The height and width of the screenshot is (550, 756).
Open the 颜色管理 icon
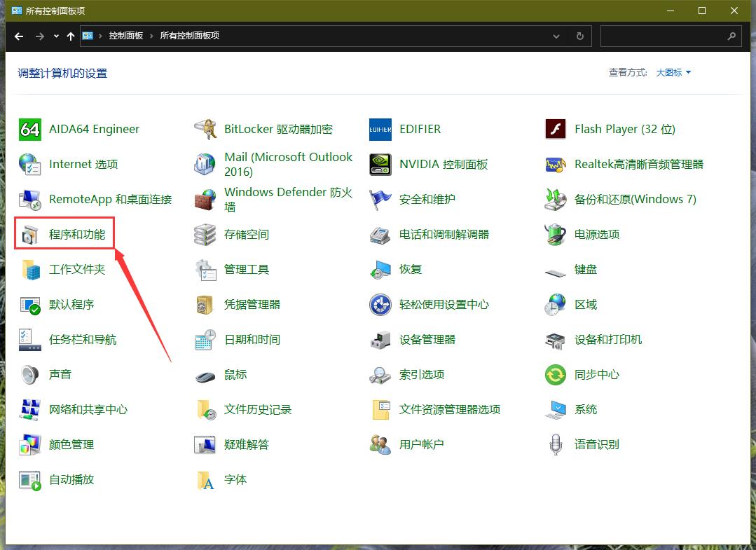click(x=30, y=445)
